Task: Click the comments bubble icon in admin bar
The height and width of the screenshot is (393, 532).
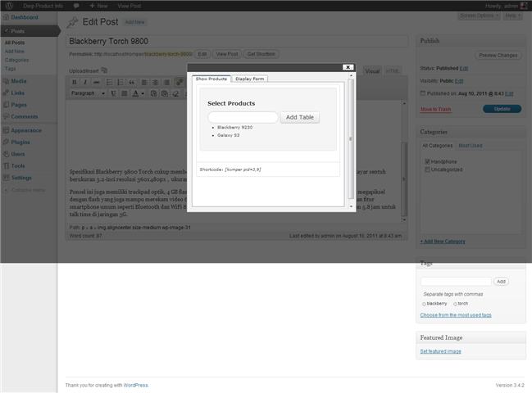Action: tap(76, 6)
